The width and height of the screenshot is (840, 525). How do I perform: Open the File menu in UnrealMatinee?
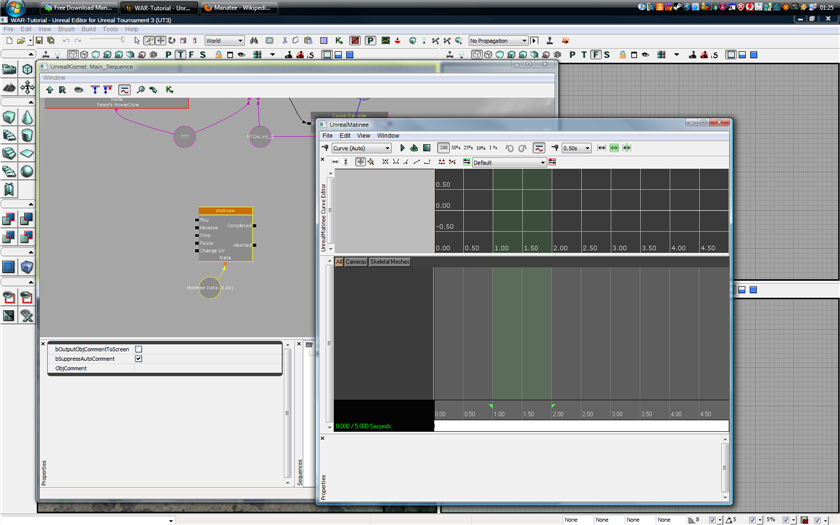(x=327, y=136)
